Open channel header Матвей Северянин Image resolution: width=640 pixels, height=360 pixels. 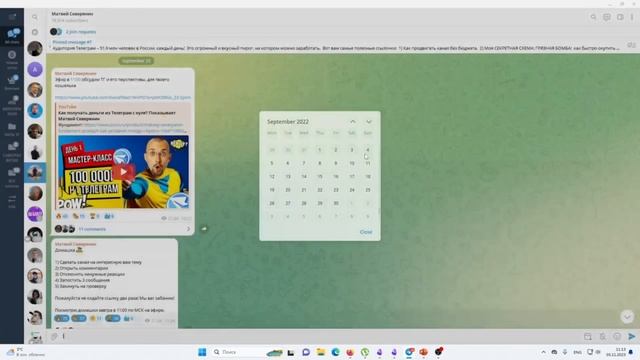(72, 14)
